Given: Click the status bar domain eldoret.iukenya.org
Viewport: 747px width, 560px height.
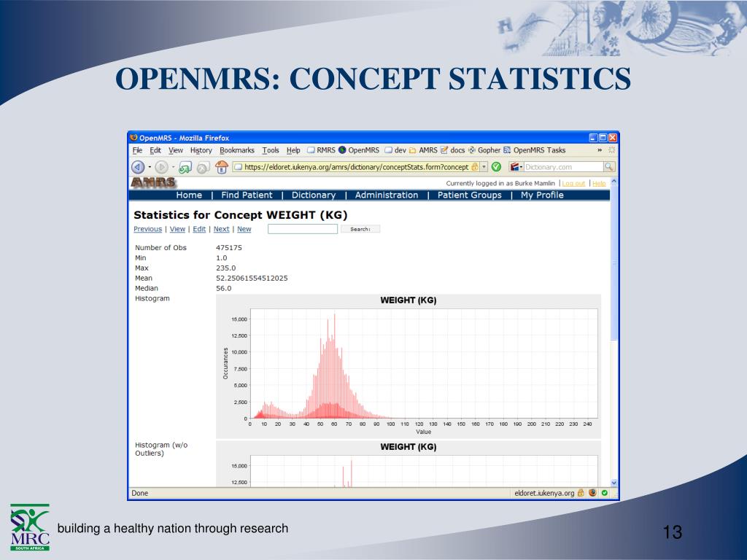Looking at the screenshot, I should [544, 494].
